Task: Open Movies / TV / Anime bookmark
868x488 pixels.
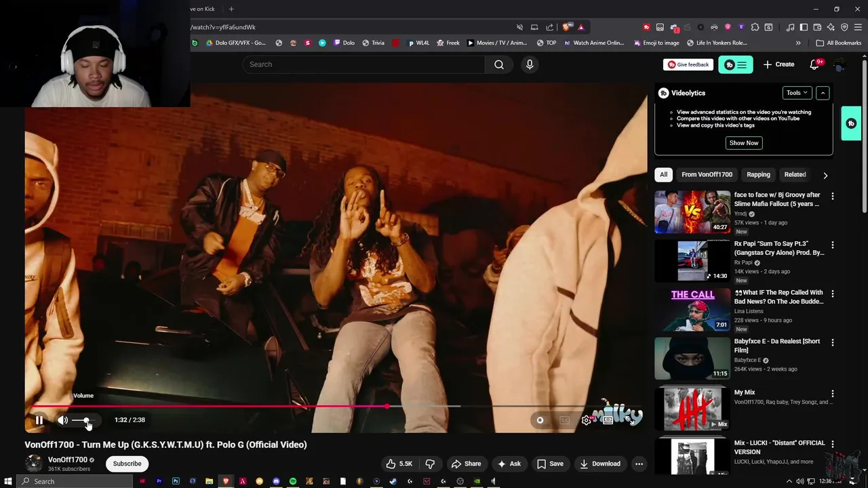Action: 497,43
